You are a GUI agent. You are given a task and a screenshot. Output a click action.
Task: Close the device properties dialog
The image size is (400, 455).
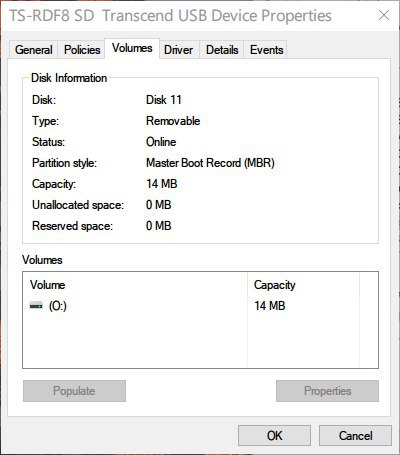[x=384, y=15]
